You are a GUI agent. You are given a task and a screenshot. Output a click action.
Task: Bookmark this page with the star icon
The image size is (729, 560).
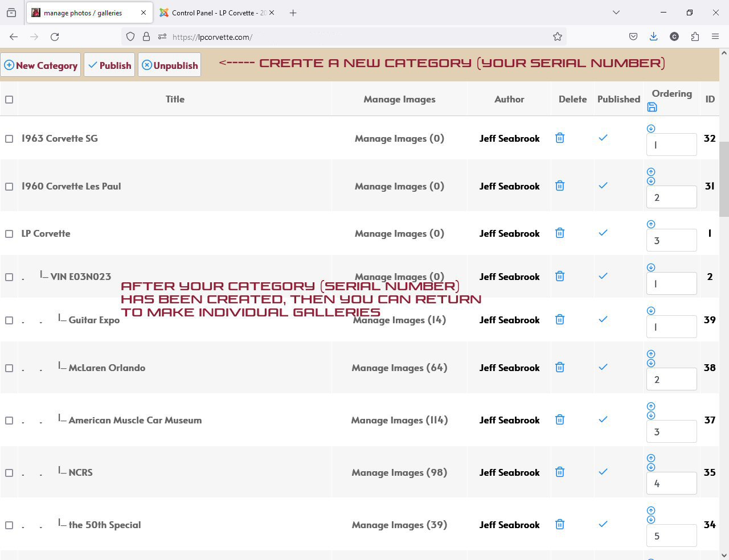point(558,36)
